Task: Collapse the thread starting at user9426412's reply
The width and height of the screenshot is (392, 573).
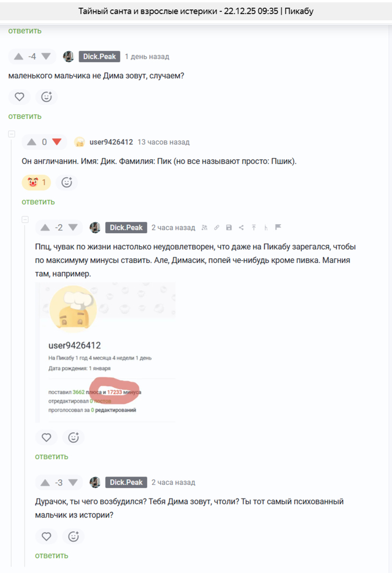Action: pos(12,134)
